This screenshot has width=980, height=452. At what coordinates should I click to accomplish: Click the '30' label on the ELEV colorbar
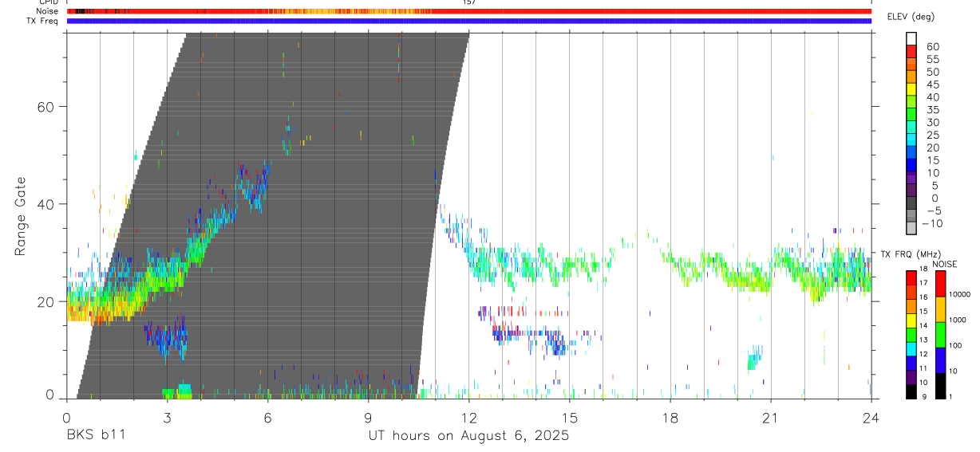click(x=933, y=123)
